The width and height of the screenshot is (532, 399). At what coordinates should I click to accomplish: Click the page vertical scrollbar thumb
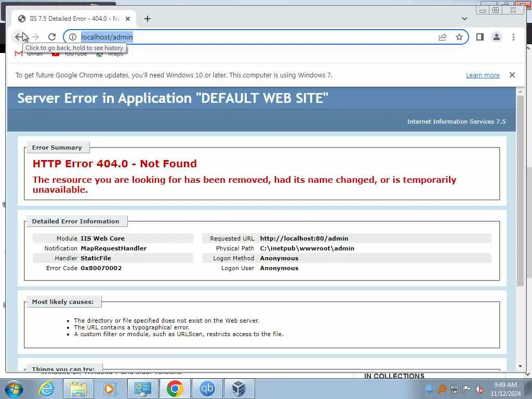click(520, 191)
